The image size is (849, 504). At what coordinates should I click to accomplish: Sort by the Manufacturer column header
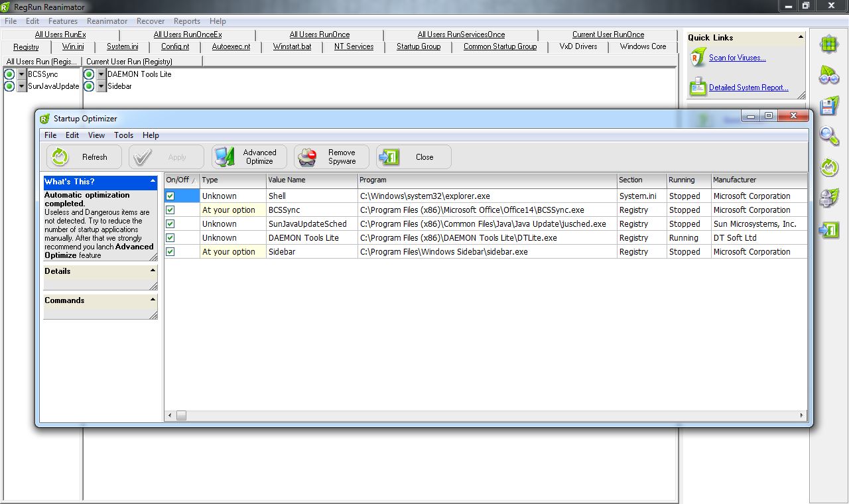coord(759,180)
